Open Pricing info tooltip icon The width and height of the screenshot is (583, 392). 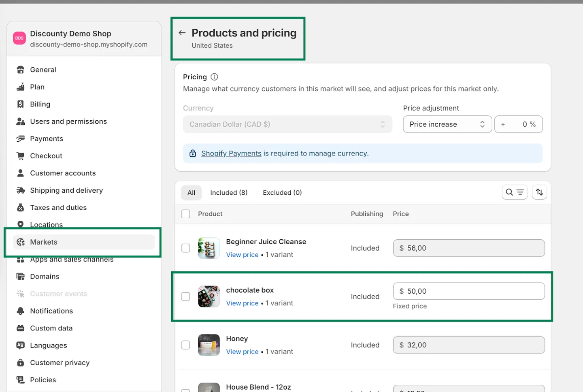click(x=215, y=77)
